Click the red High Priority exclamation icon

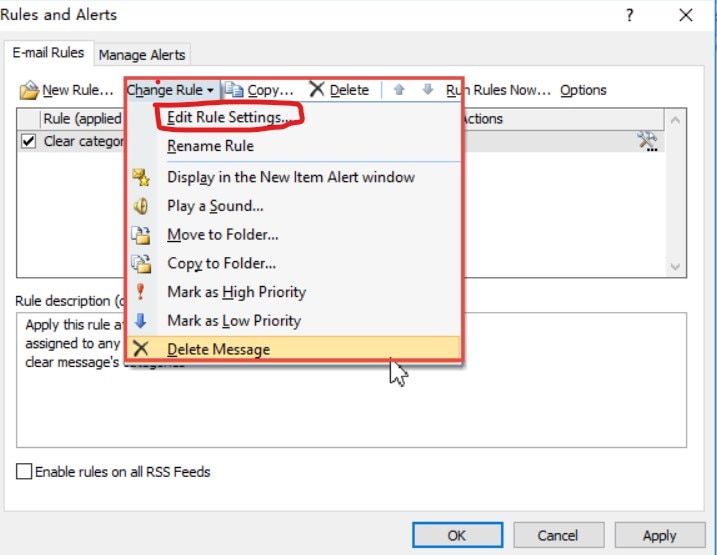pos(140,292)
